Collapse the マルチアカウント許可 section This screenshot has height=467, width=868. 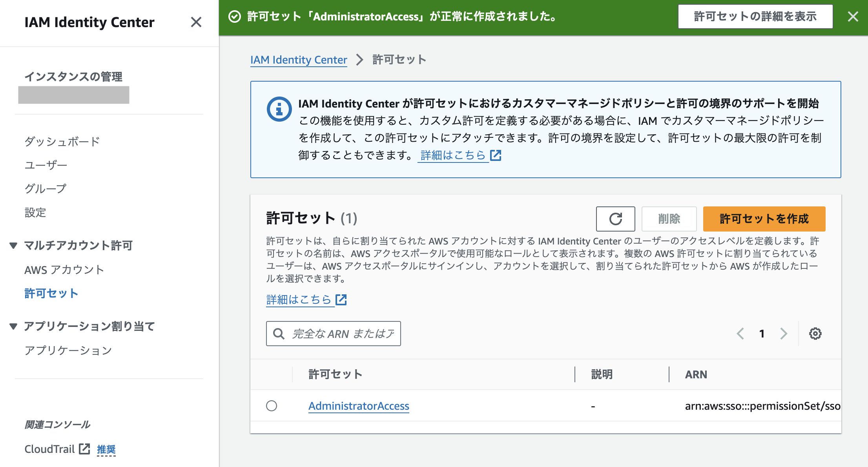tap(13, 246)
